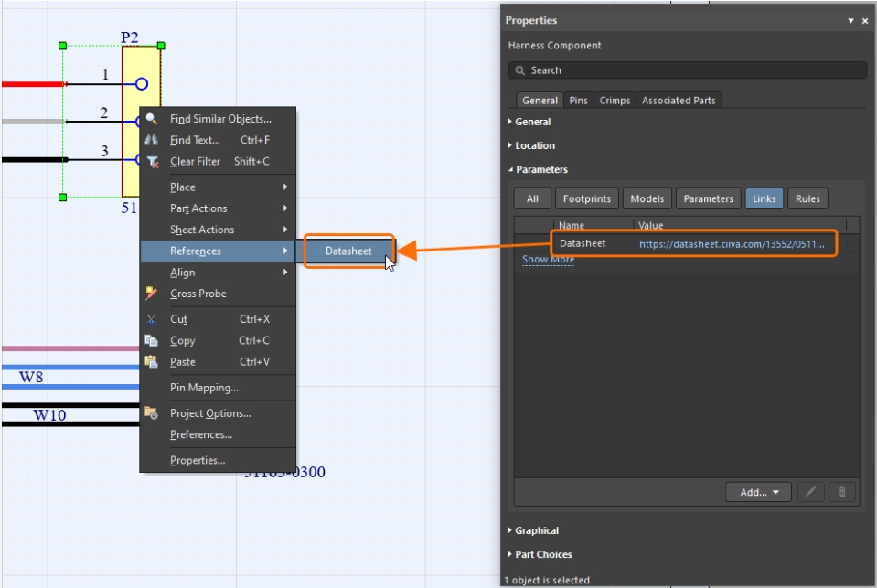Click the Cross Probe icon
The width and height of the screenshot is (877, 588).
pyautogui.click(x=151, y=293)
